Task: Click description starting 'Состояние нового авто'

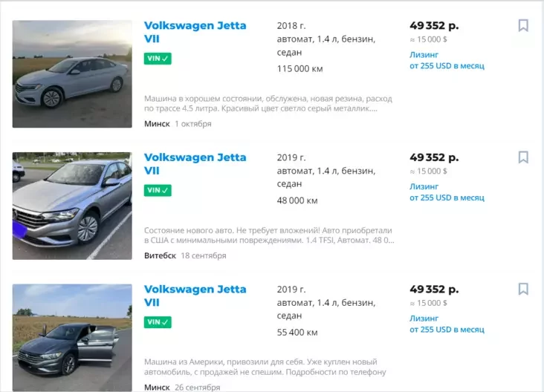Action: [268, 235]
